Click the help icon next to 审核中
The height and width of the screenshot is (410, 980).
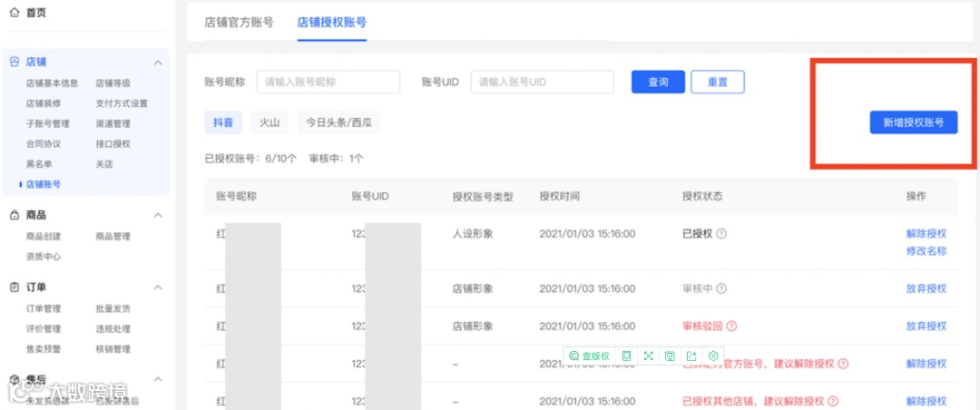[x=721, y=288]
